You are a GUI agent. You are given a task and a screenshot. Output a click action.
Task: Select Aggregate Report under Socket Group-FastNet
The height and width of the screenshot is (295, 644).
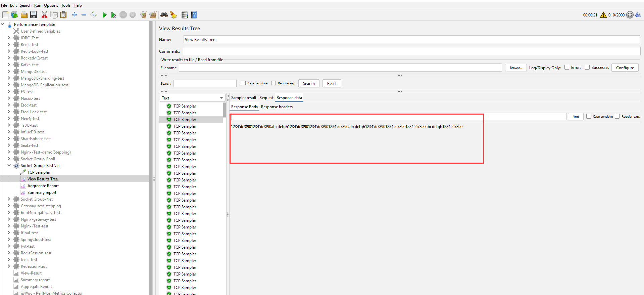tap(43, 185)
